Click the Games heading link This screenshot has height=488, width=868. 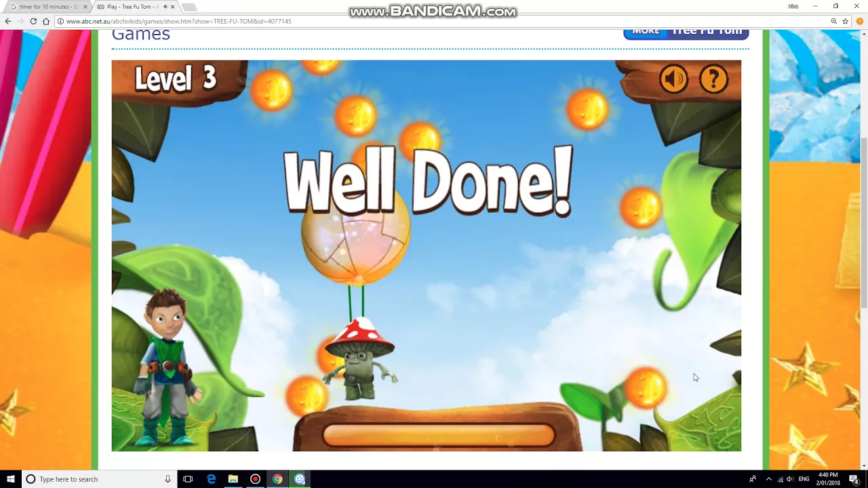(140, 34)
